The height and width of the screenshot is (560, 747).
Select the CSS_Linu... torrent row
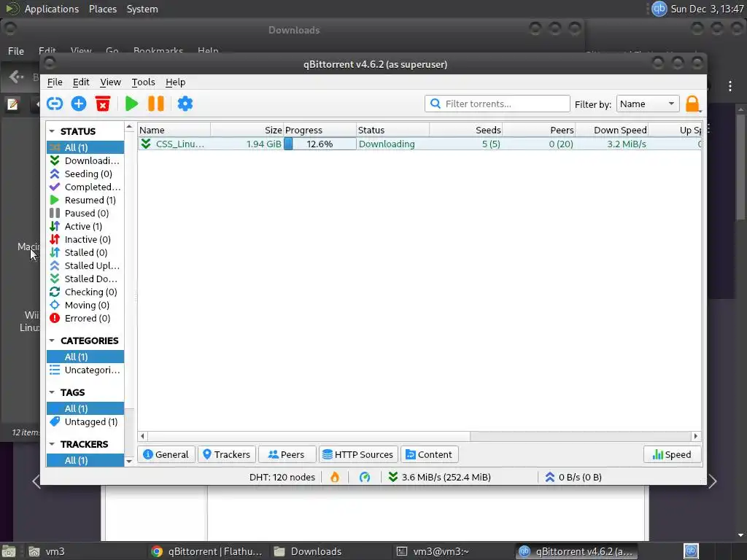[x=419, y=144]
